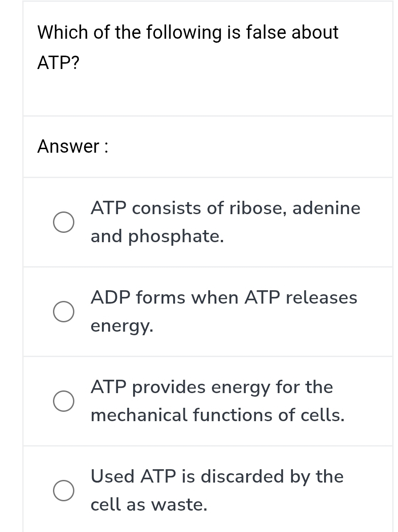The height and width of the screenshot is (532, 398).
Task: Select 'ATP provides energy for mechanical functions'
Action: pyautogui.click(x=217, y=401)
